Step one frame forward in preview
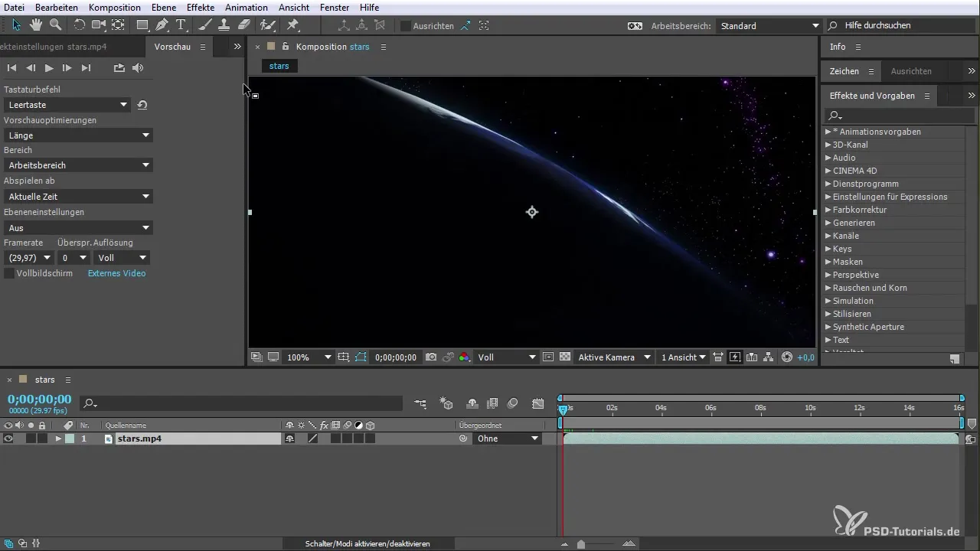This screenshot has height=551, width=980. pos(67,68)
